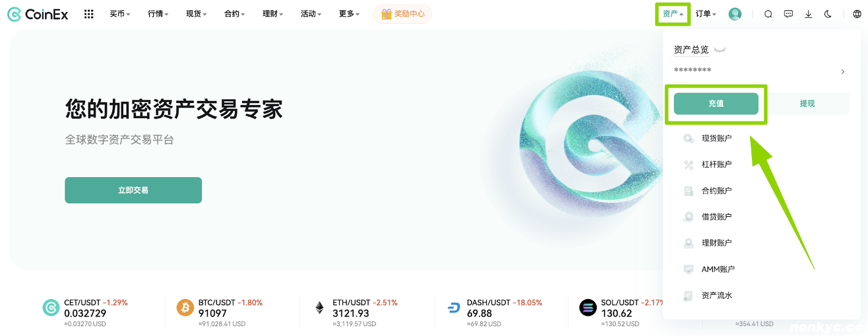This screenshot has width=868, height=336.
Task: Open the Bitcoin BTC/USDT ticker icon
Action: click(x=185, y=308)
